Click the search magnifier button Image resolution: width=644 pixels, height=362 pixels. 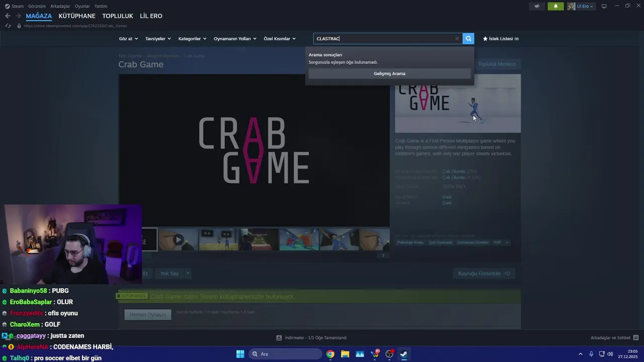(468, 39)
